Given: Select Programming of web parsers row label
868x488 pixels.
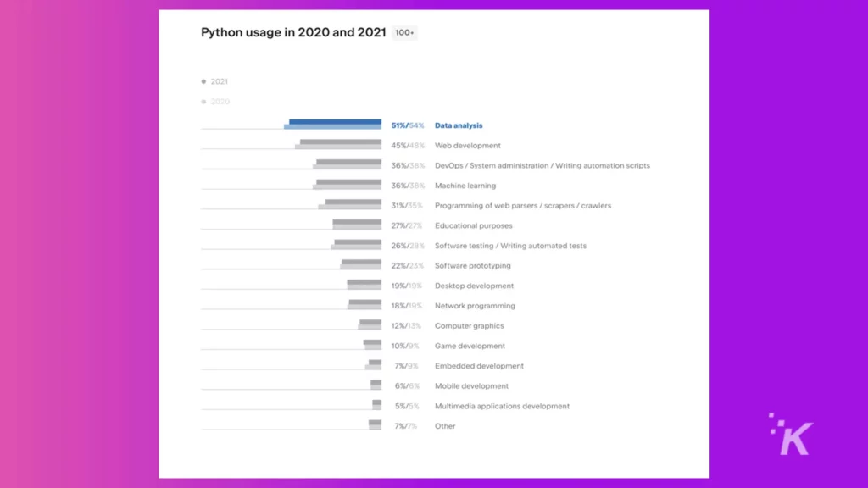Looking at the screenshot, I should (523, 205).
